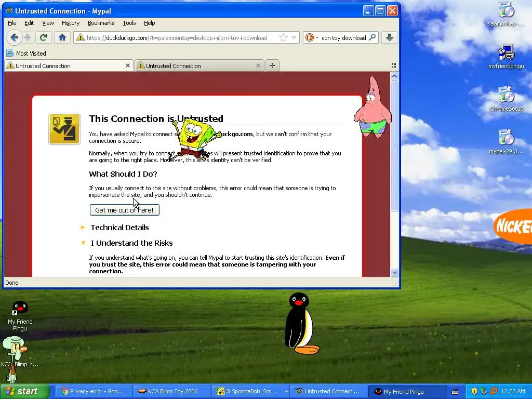Click the on-screen keyboard tray icon
The height and width of the screenshot is (399, 532).
tap(455, 391)
